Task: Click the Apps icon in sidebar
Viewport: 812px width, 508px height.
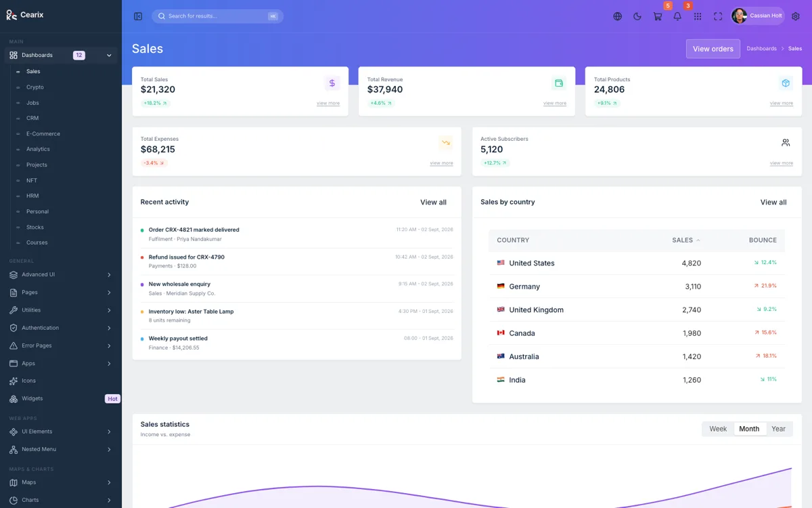Action: [14, 363]
